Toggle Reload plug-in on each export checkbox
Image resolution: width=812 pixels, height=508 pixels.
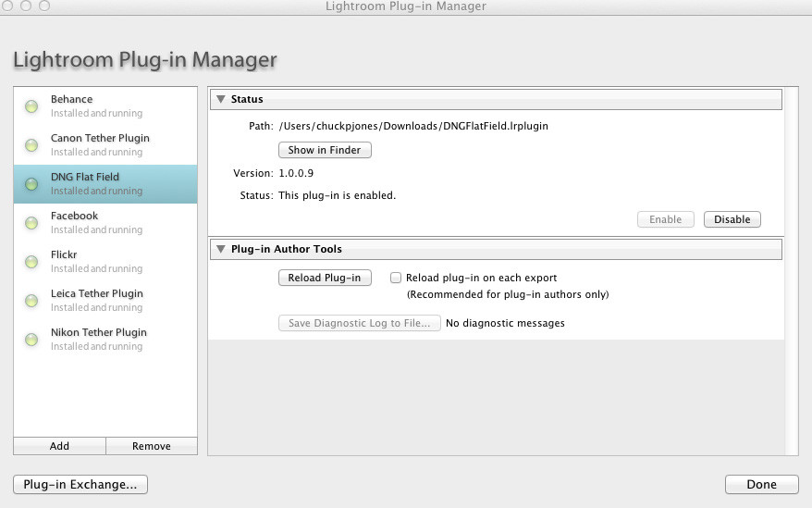click(x=396, y=278)
